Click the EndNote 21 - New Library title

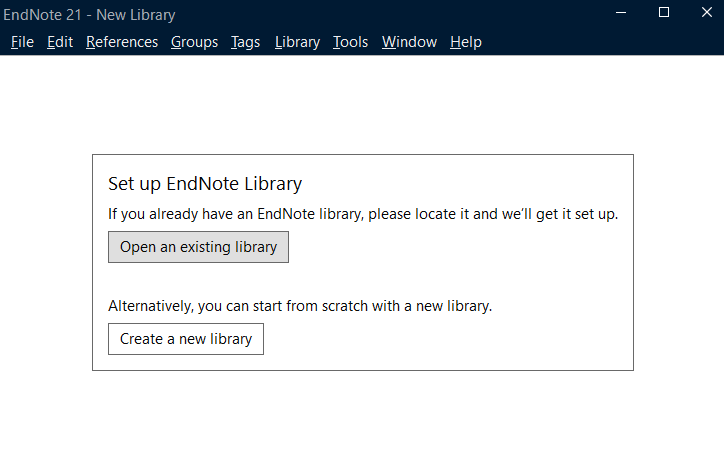click(89, 14)
